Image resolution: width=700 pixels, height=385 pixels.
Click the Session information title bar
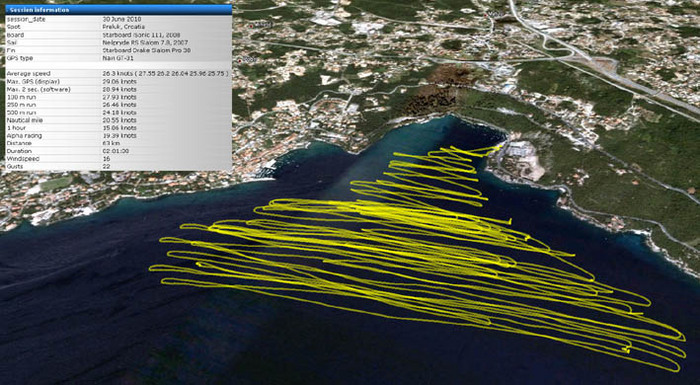tap(118, 9)
